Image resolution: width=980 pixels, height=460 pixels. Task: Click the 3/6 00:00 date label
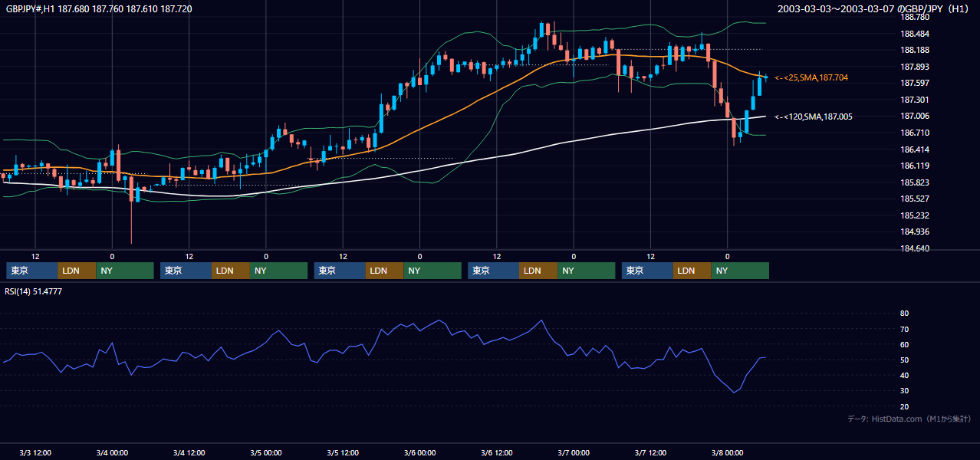pos(419,453)
